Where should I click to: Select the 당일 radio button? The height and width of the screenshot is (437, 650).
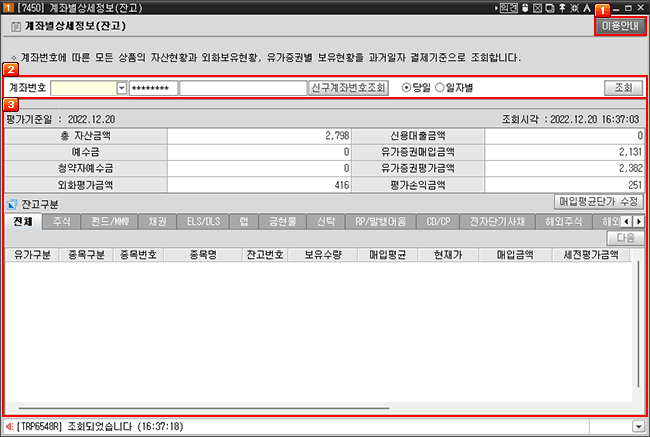406,88
